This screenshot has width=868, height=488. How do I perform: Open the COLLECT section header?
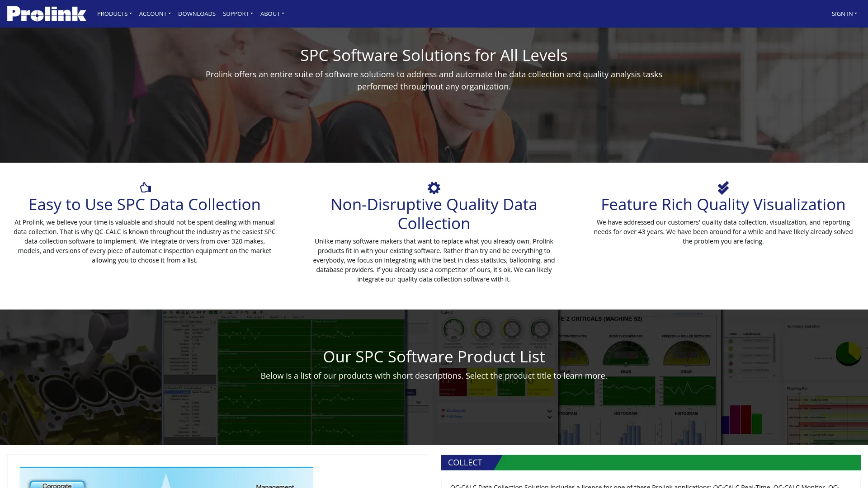pos(651,463)
